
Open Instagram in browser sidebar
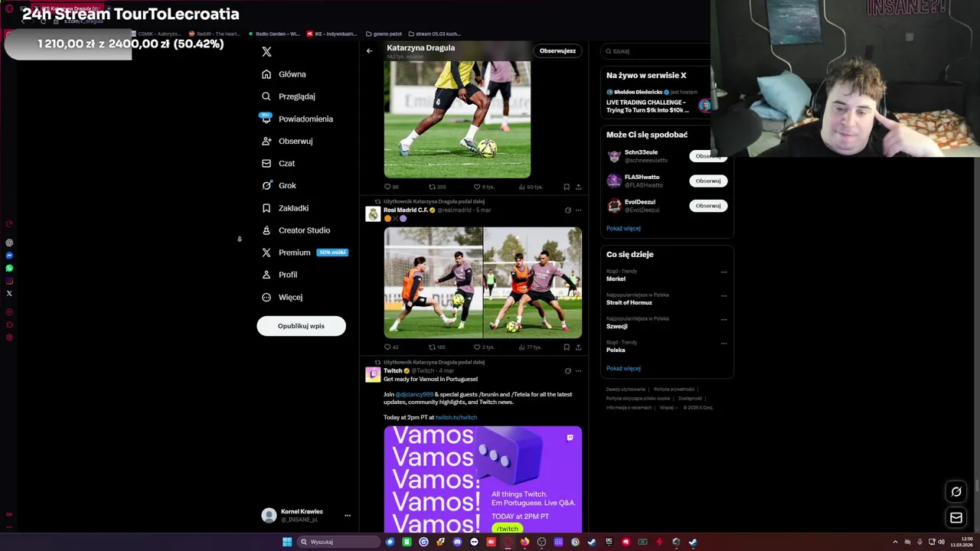[9, 281]
